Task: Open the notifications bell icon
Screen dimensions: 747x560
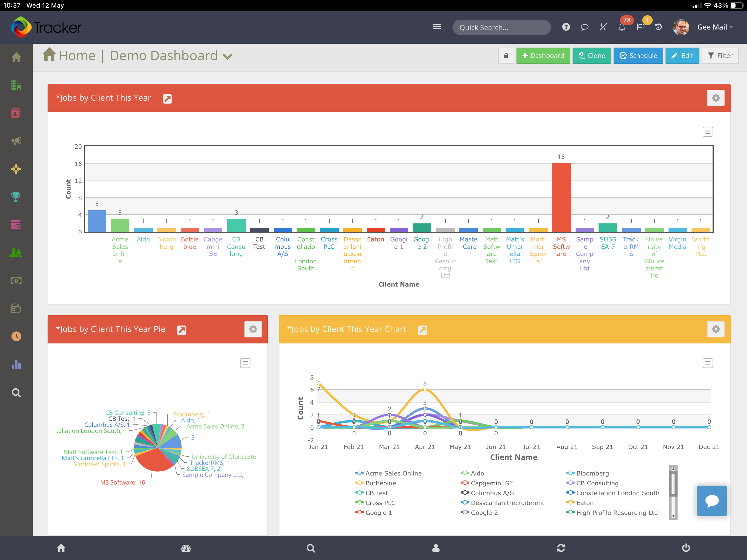Action: point(621,27)
